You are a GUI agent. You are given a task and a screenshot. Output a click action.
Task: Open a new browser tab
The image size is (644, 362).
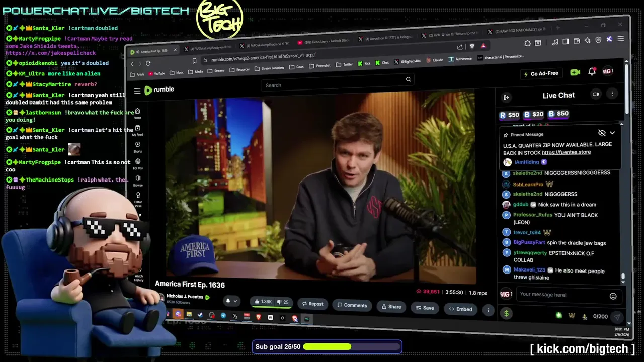558,28
